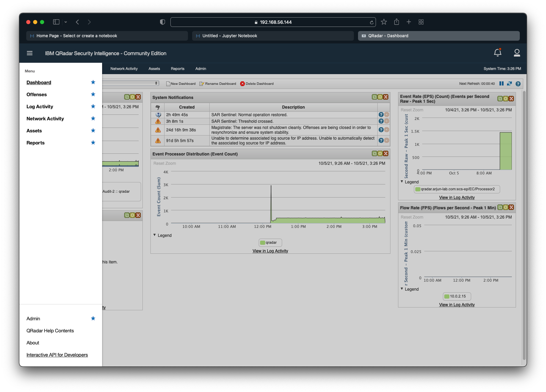Click Delete Dashboard button
546x392 pixels.
coord(257,84)
